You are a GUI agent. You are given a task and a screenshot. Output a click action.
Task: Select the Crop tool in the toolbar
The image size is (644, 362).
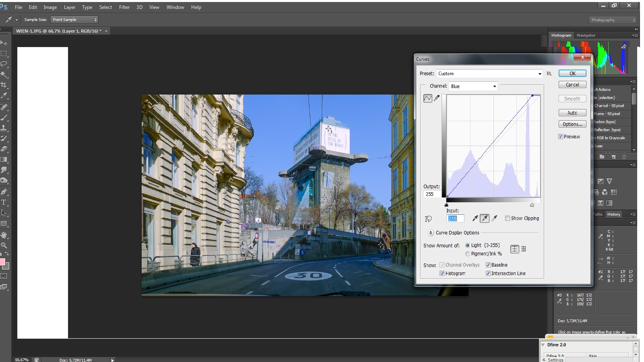pos(4,85)
